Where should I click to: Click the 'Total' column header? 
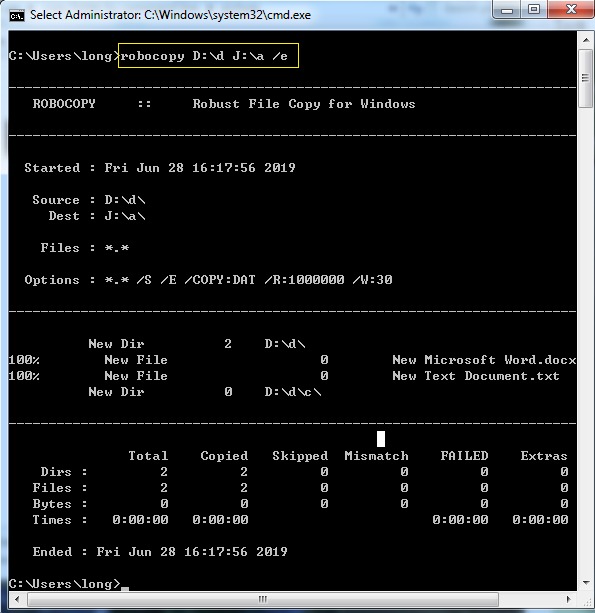[x=148, y=456]
